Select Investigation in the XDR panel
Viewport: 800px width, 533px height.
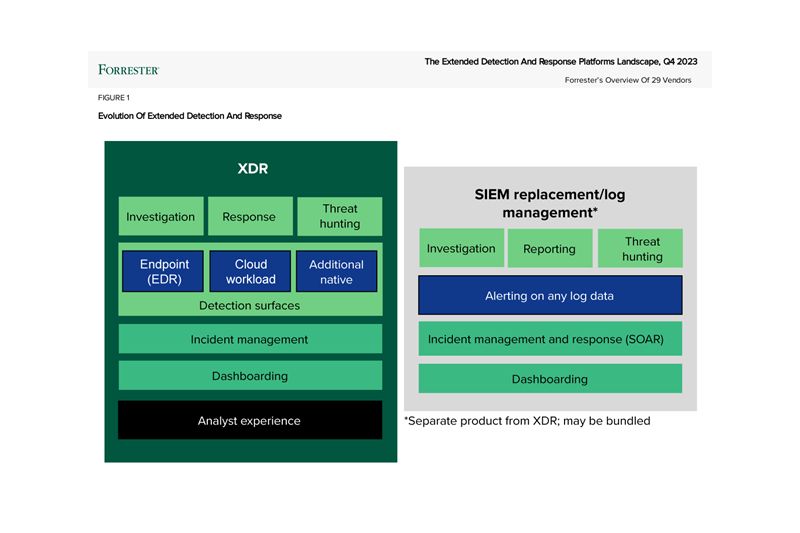click(x=160, y=216)
